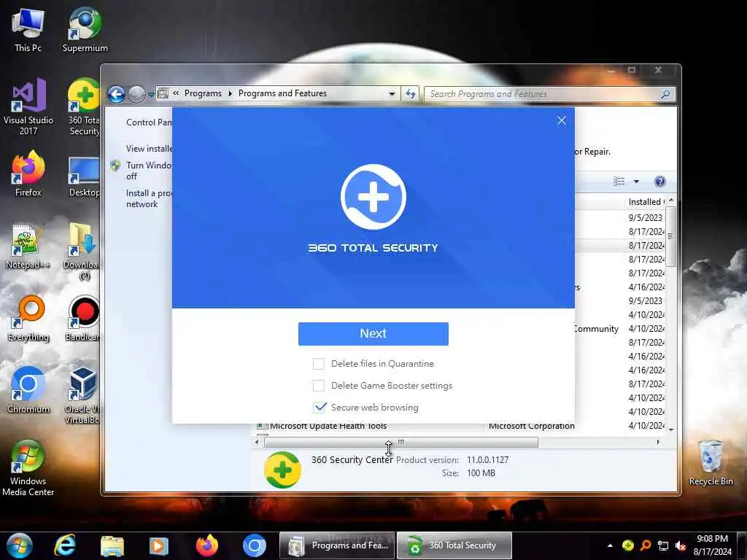
Task: Select Windows Media Center desktop icon
Action: tap(28, 469)
